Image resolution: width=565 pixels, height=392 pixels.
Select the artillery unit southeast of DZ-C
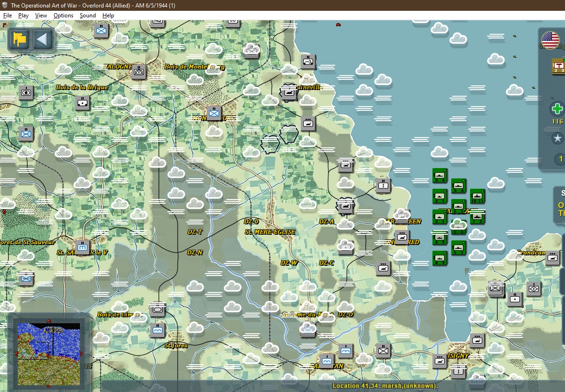pyautogui.click(x=383, y=268)
